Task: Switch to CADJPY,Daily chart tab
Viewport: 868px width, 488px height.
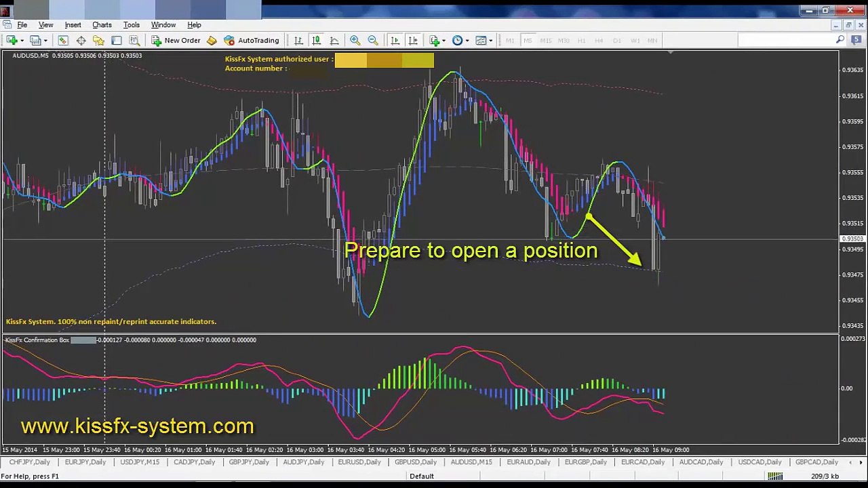Action: (x=195, y=462)
